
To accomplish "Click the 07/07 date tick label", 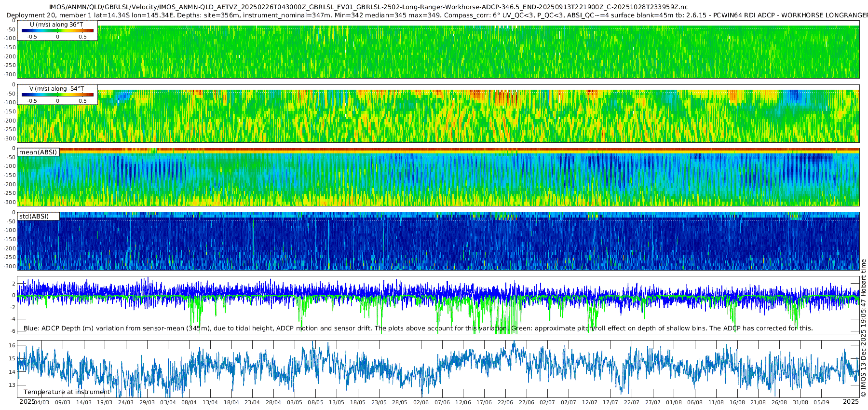I will (x=569, y=402).
